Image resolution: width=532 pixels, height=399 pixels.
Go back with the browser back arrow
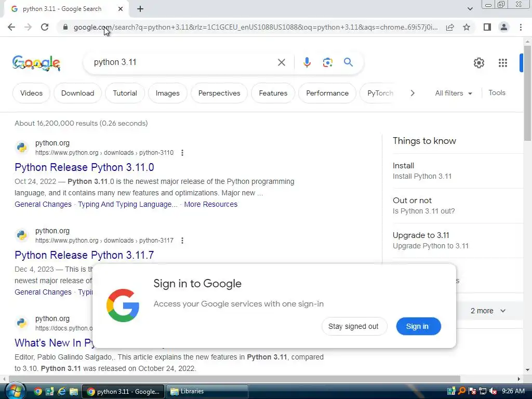point(11,27)
